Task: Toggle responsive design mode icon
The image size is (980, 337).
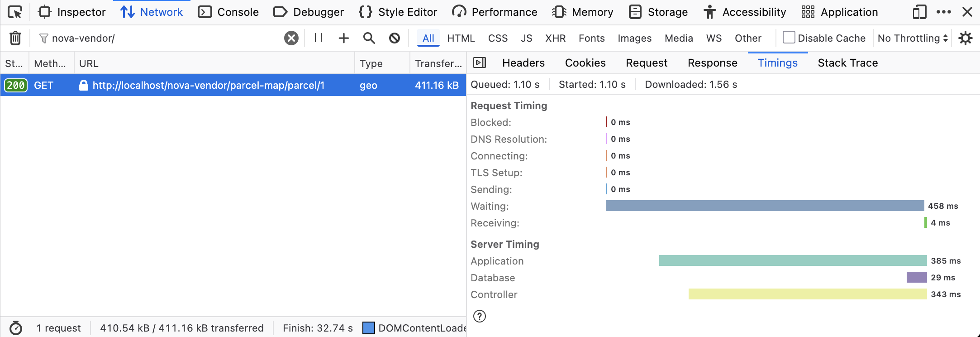Action: (x=919, y=12)
